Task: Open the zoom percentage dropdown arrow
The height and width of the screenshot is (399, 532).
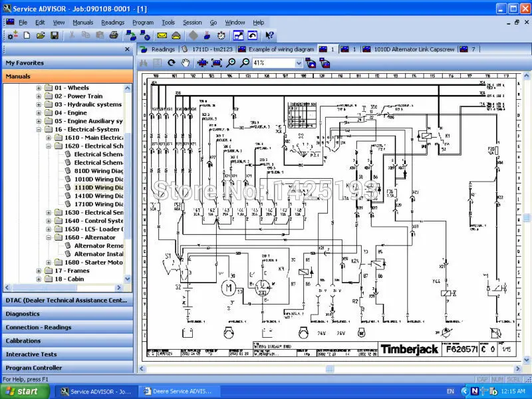Action: (x=299, y=63)
